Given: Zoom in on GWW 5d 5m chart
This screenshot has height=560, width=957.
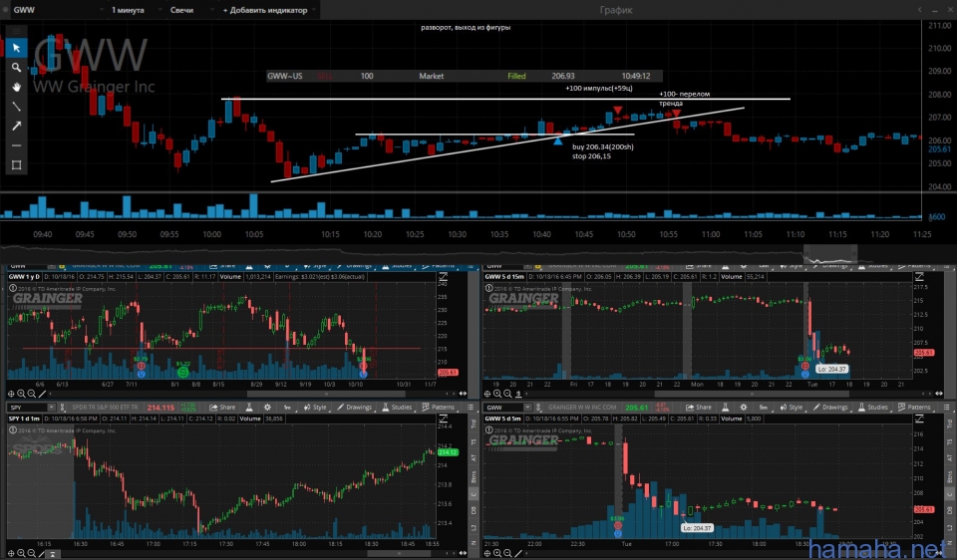Looking at the screenshot, I should tap(497, 553).
